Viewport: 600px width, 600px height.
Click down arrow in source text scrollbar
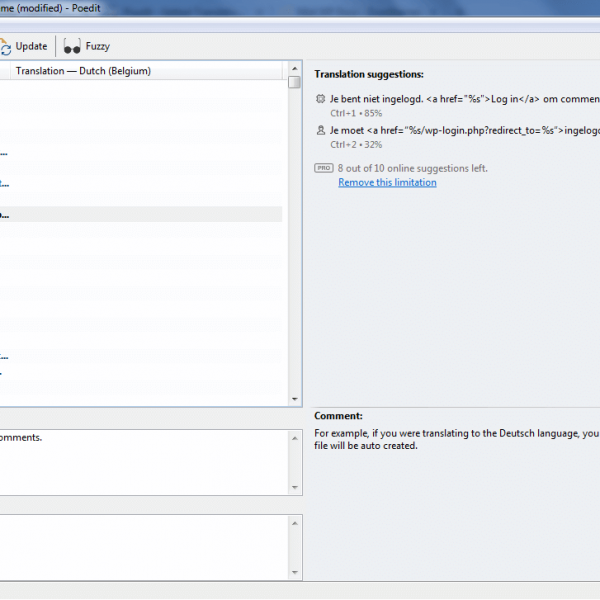point(294,487)
